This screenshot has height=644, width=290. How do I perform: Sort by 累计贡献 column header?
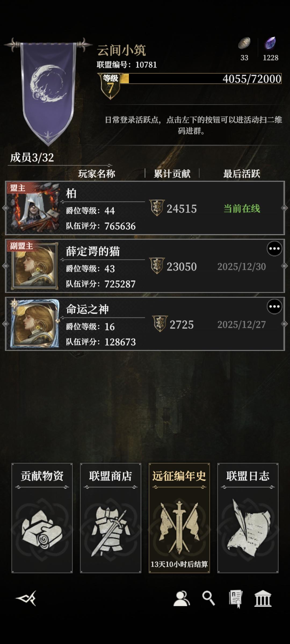pos(172,174)
